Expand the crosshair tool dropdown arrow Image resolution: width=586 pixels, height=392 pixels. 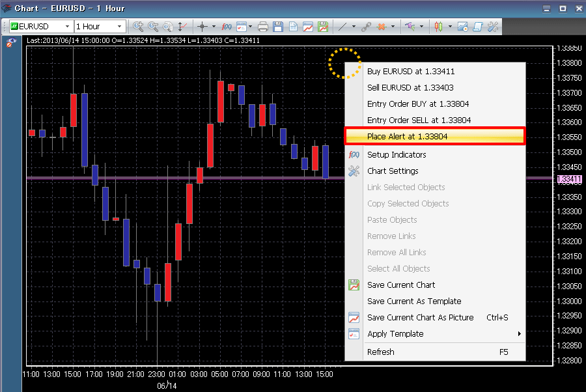click(214, 27)
